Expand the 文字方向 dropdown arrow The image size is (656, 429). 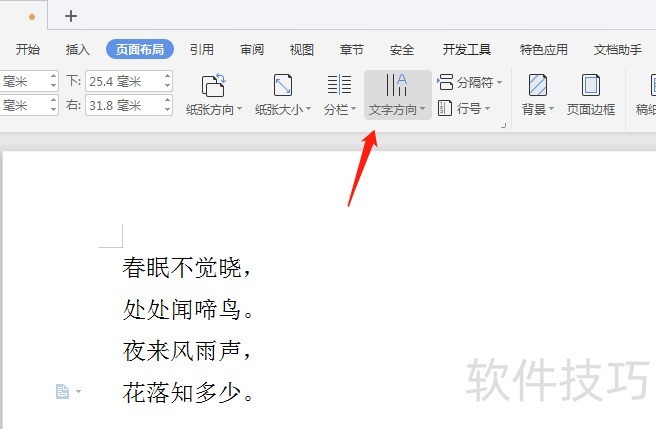pyautogui.click(x=423, y=110)
